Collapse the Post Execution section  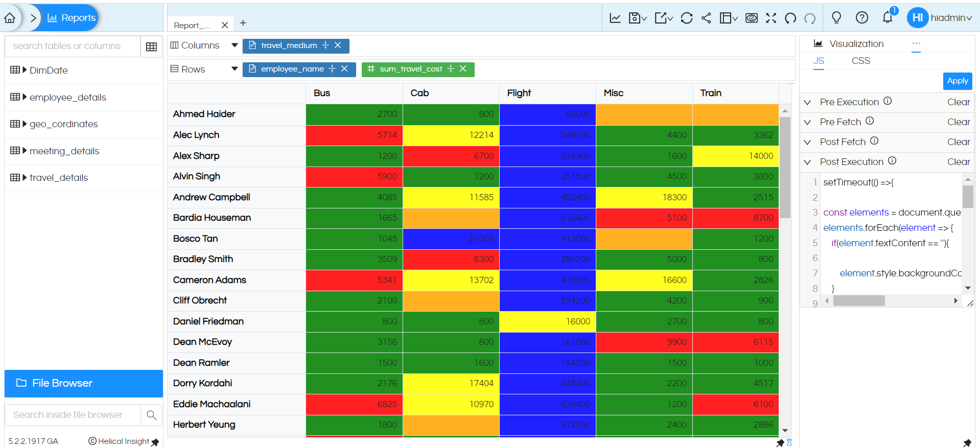click(808, 162)
